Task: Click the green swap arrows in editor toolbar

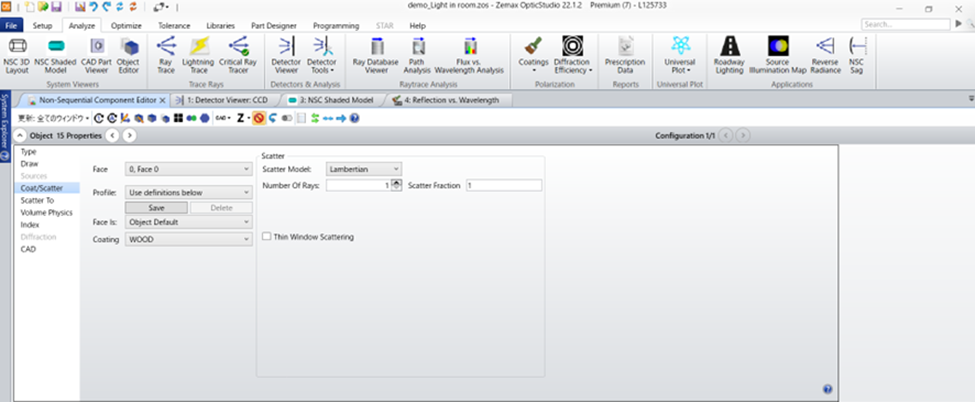Action: pyautogui.click(x=315, y=118)
